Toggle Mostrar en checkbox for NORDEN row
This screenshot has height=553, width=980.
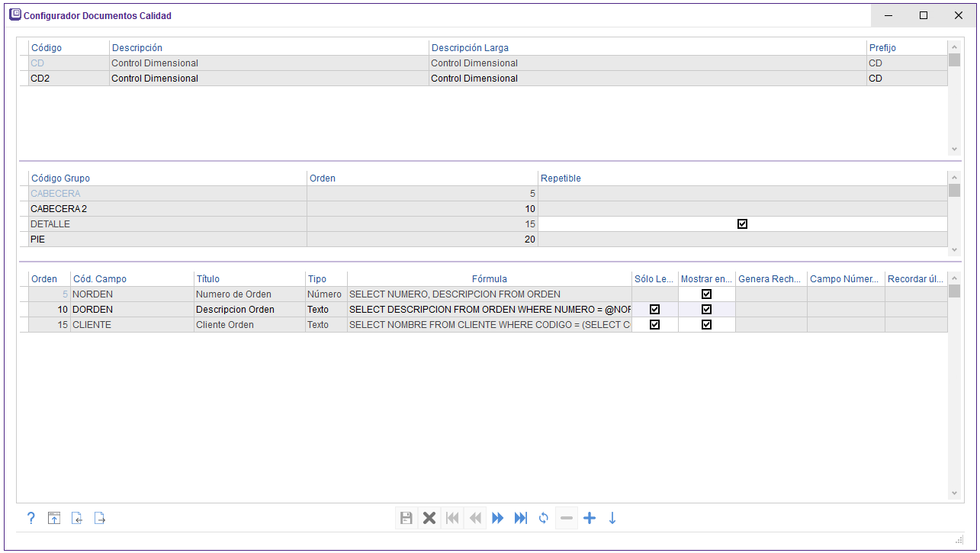(706, 294)
